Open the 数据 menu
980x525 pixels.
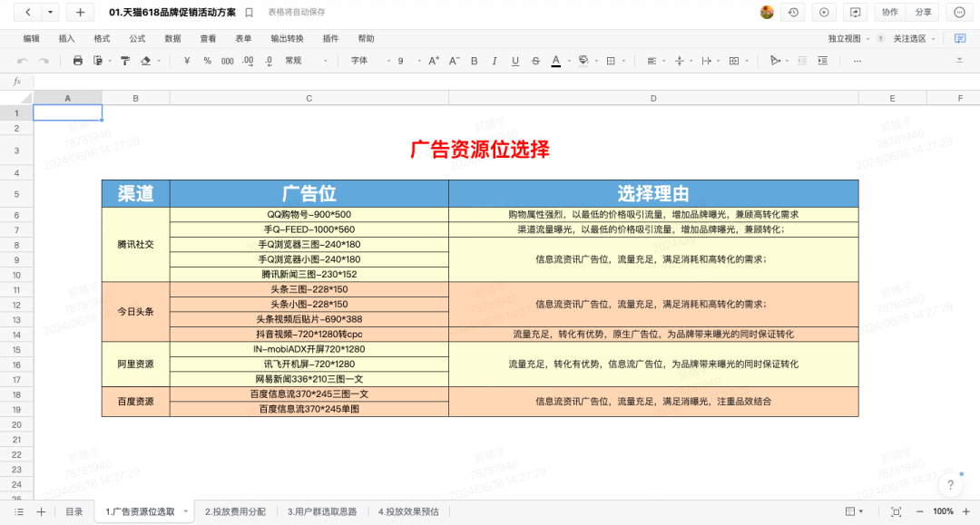(172, 39)
